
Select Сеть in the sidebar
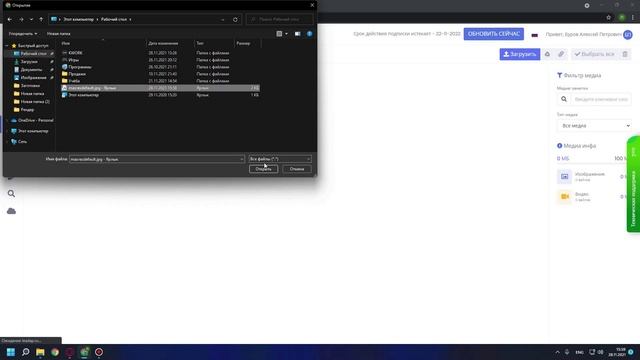(22, 142)
